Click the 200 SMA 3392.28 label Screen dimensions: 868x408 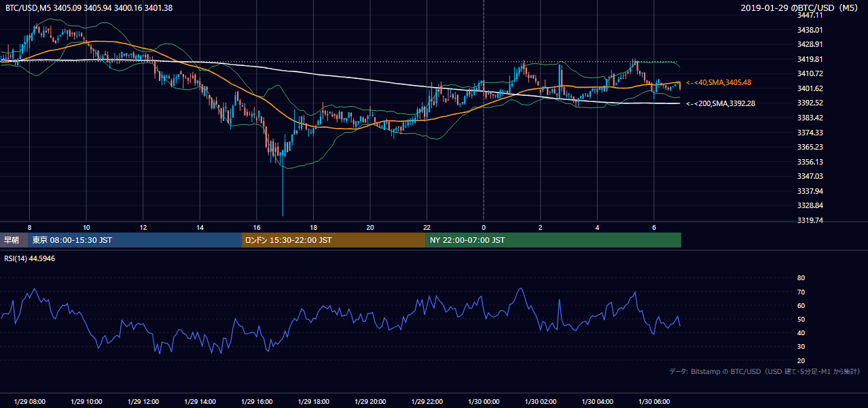coord(721,103)
